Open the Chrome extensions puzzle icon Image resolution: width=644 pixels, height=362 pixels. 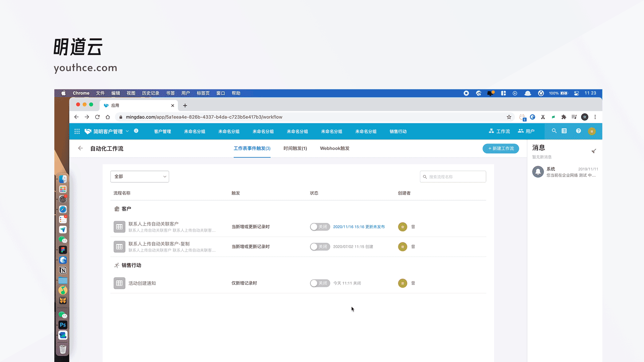[563, 117]
